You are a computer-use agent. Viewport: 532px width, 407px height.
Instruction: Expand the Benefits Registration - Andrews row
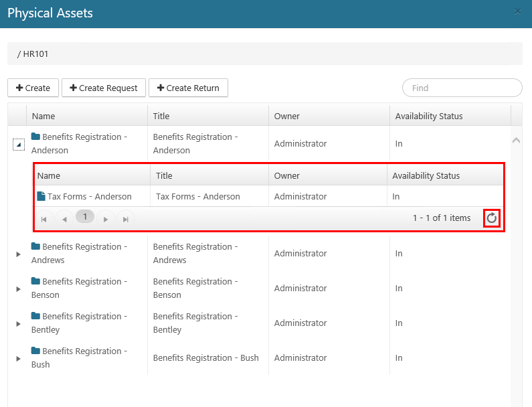click(x=19, y=254)
